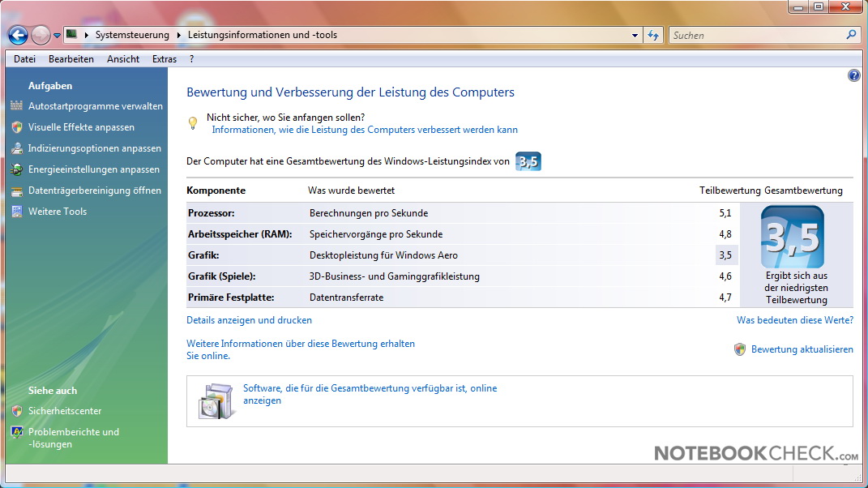Open the recent pages dropdown arrow
The width and height of the screenshot is (868, 488).
(x=57, y=36)
